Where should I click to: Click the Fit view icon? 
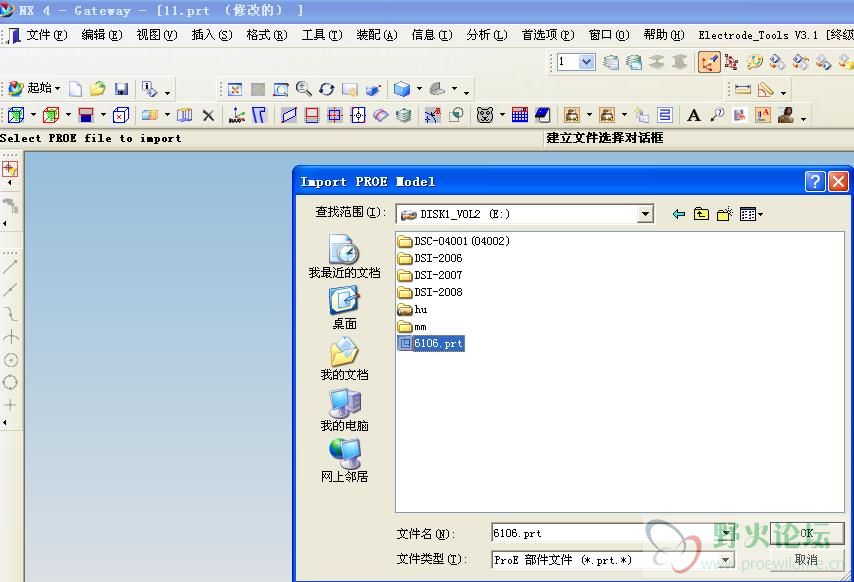(235, 89)
